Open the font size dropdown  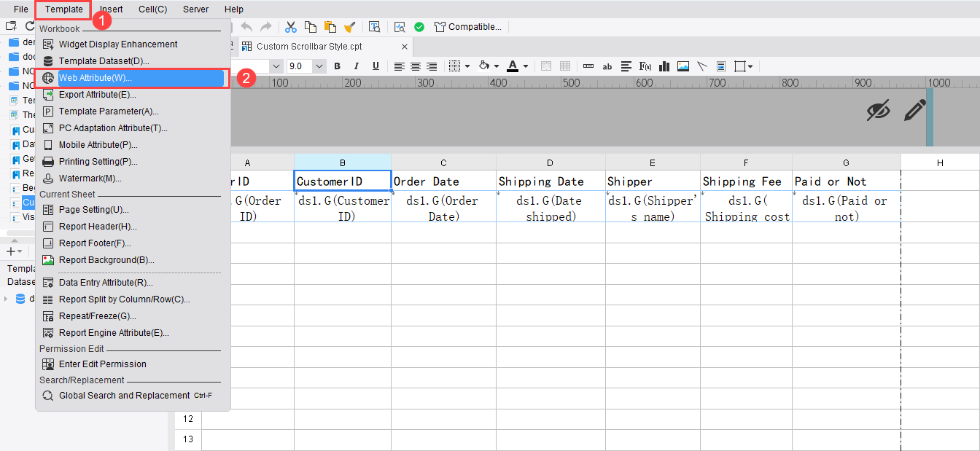[319, 66]
